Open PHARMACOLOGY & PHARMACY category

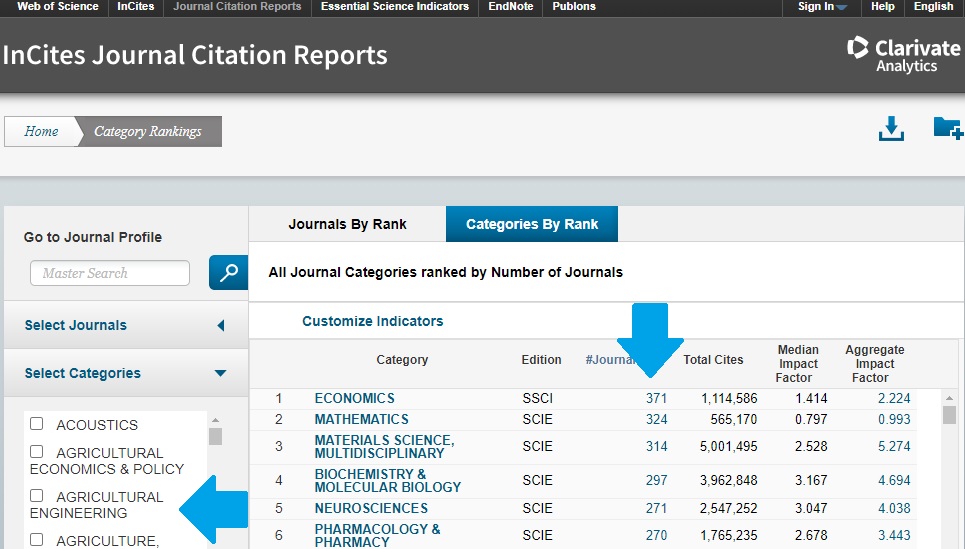click(x=377, y=535)
